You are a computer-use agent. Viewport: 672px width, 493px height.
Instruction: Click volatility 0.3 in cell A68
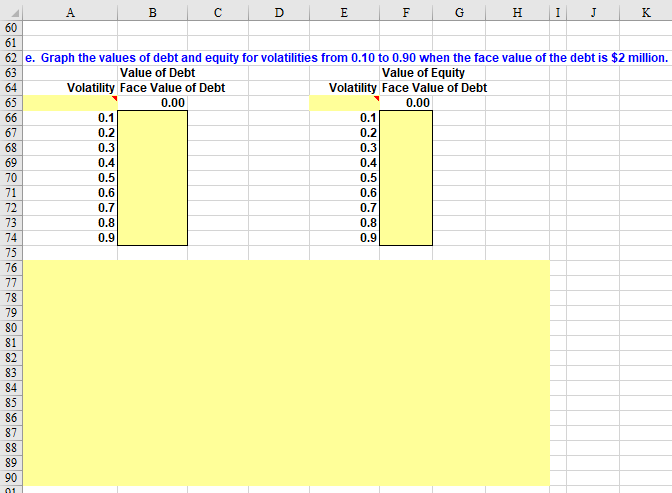pos(70,148)
